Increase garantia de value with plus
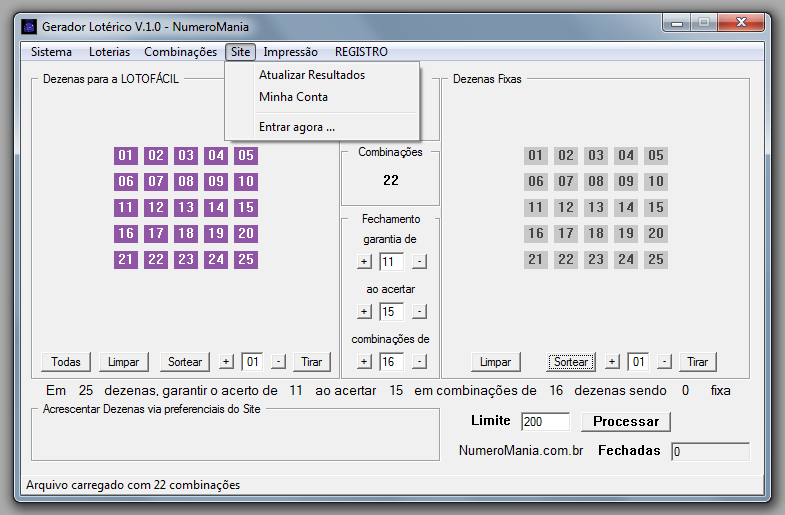 (x=364, y=261)
